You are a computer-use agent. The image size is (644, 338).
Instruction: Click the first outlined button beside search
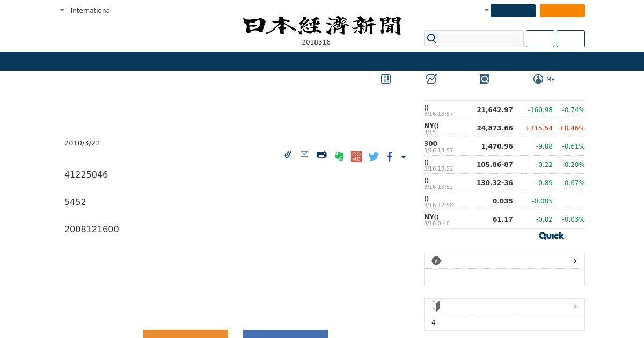pos(540,39)
